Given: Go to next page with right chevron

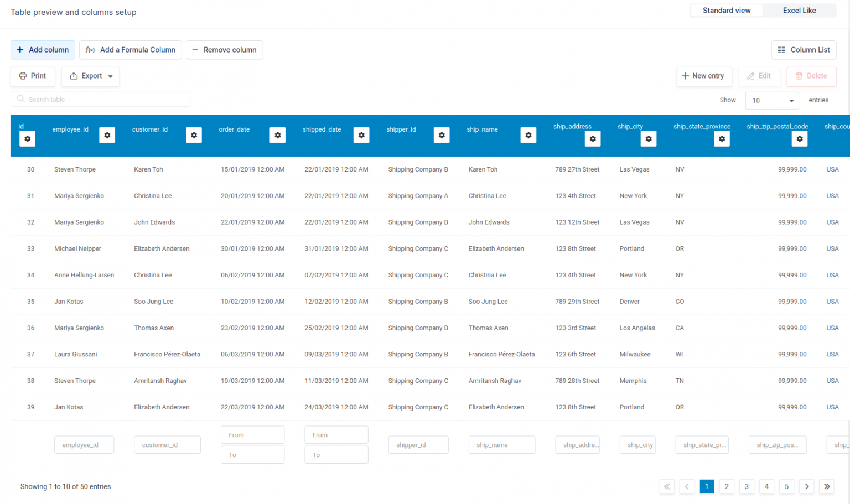Looking at the screenshot, I should coord(806,486).
